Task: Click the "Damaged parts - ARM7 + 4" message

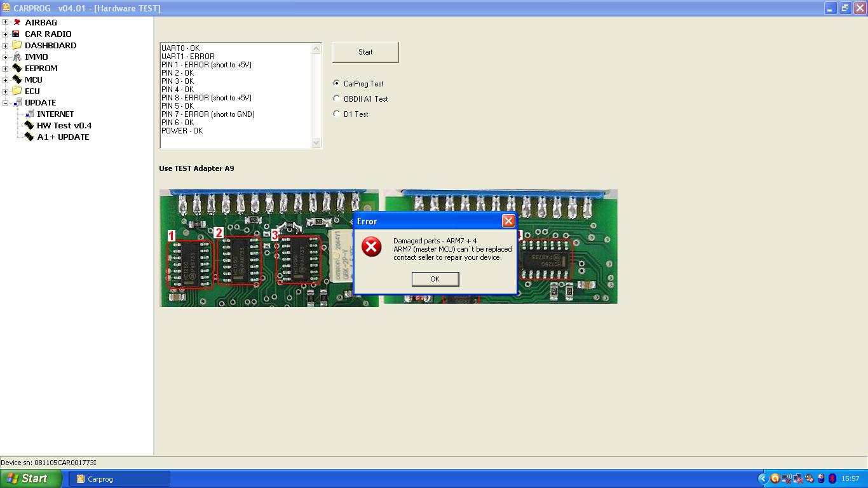Action: (x=435, y=241)
